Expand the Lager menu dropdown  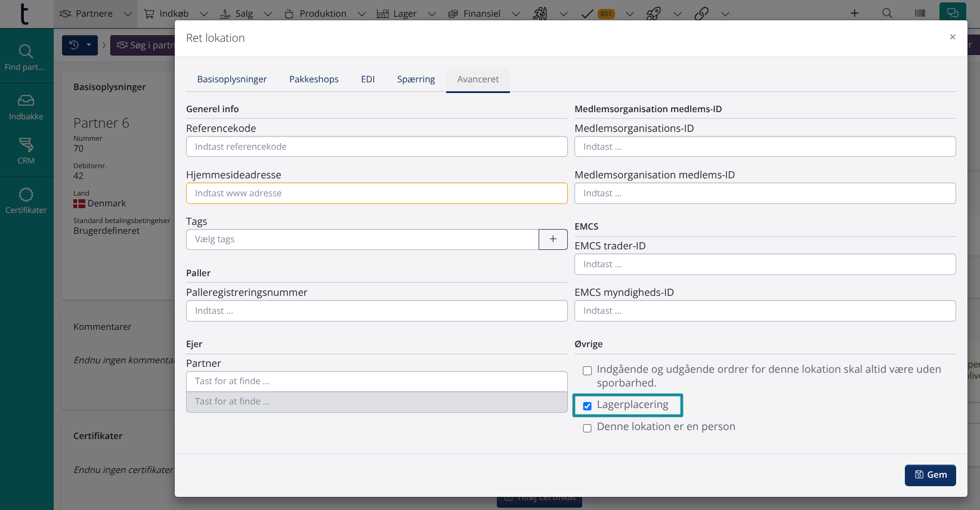coord(432,14)
